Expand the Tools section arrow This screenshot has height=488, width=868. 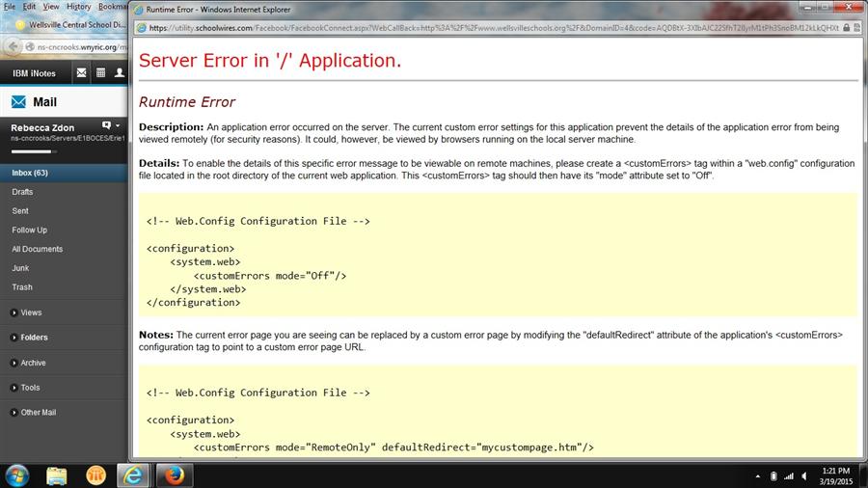click(x=14, y=388)
